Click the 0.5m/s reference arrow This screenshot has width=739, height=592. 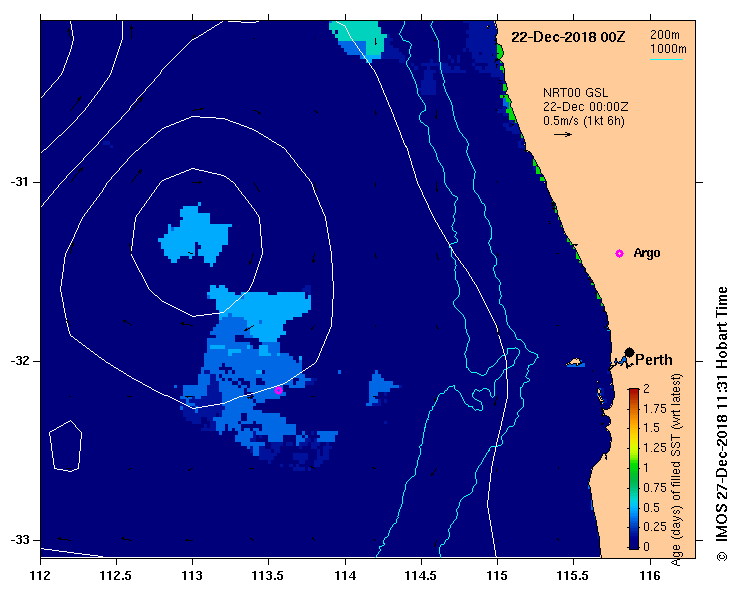tap(562, 135)
